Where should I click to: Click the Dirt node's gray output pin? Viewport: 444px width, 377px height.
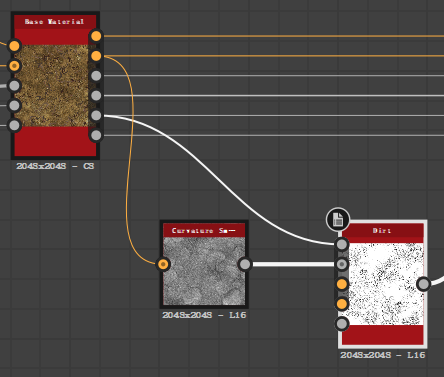point(424,284)
